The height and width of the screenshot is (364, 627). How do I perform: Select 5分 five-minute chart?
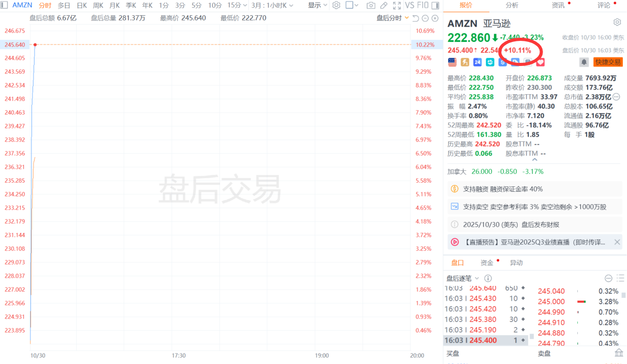196,5
